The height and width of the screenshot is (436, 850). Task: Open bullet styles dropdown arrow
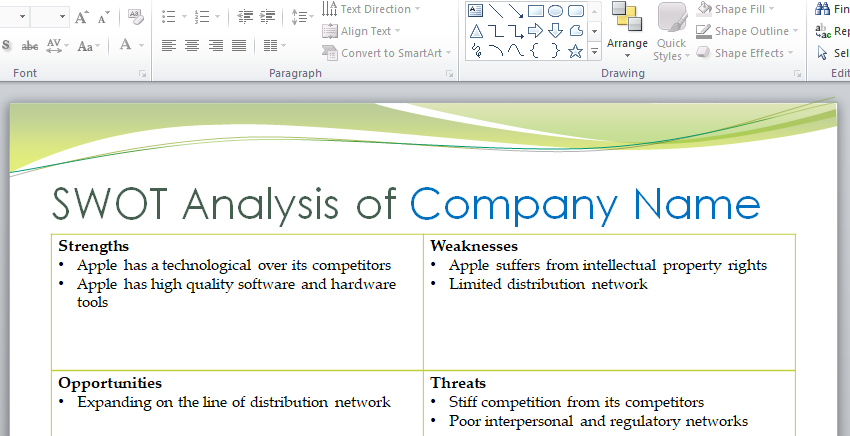pos(184,17)
